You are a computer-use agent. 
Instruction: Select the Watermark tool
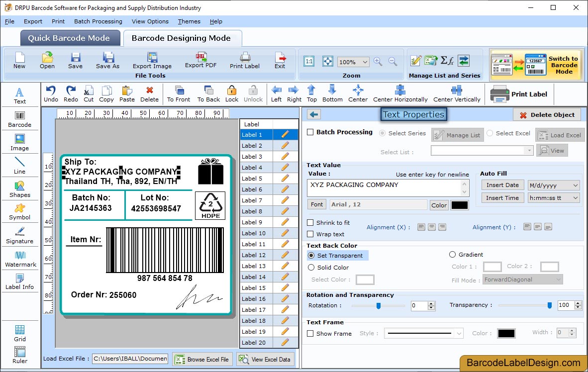20,259
